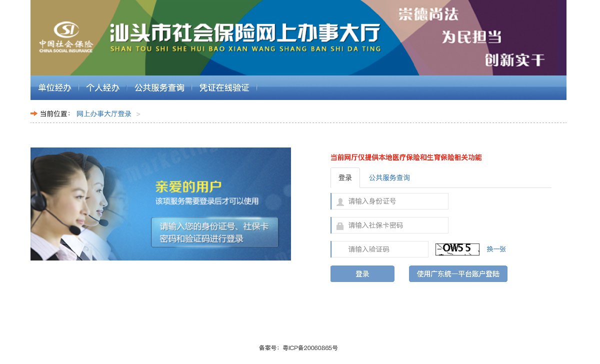Select the 登录 tab in login panel
Viewport: 600px width, 364px height.
click(x=345, y=178)
